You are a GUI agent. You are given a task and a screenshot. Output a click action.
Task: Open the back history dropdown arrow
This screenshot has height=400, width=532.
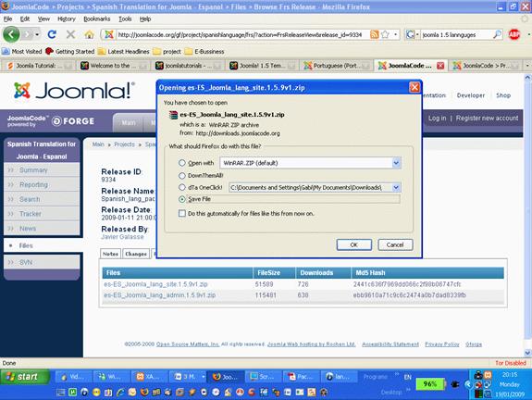(x=37, y=34)
